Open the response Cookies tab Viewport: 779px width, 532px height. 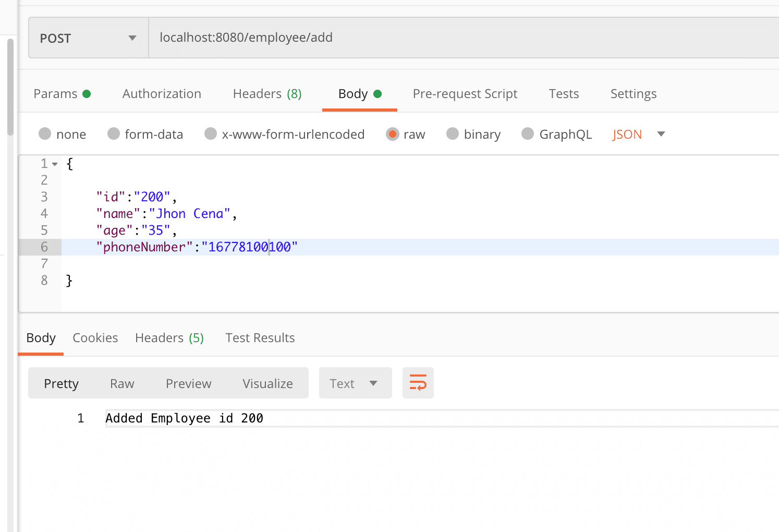(x=95, y=338)
